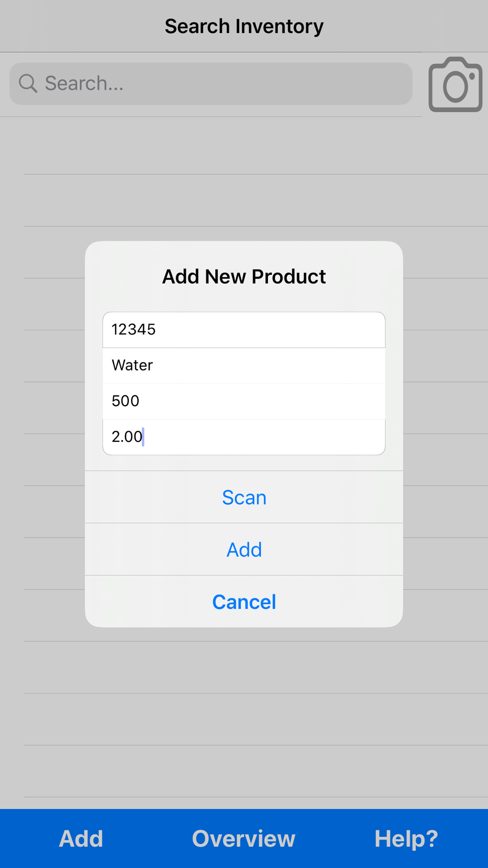The image size is (488, 868).
Task: Tap Scan in the Add New Product dialog
Action: 244,497
